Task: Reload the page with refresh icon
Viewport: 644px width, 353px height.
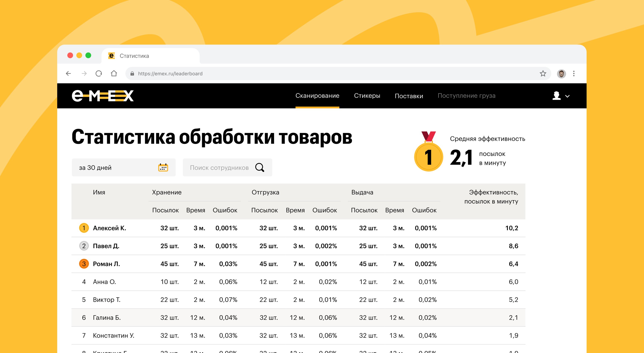Action: click(x=99, y=73)
